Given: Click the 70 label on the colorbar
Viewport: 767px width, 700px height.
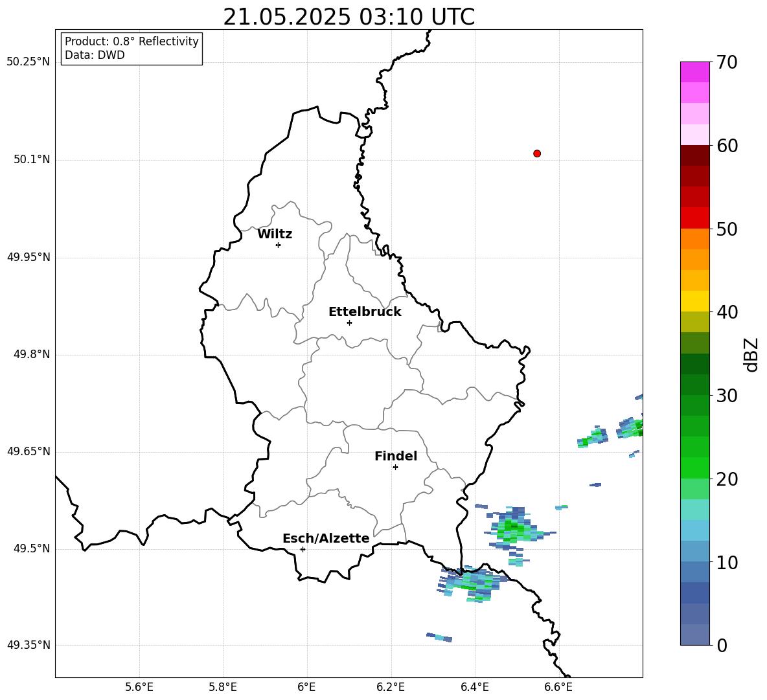Looking at the screenshot, I should tap(727, 62).
